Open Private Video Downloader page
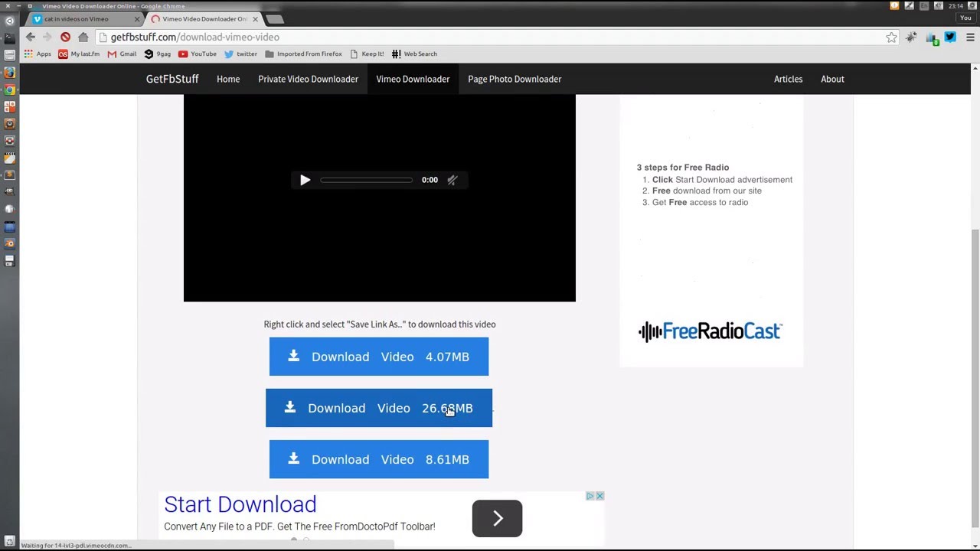 (x=308, y=79)
